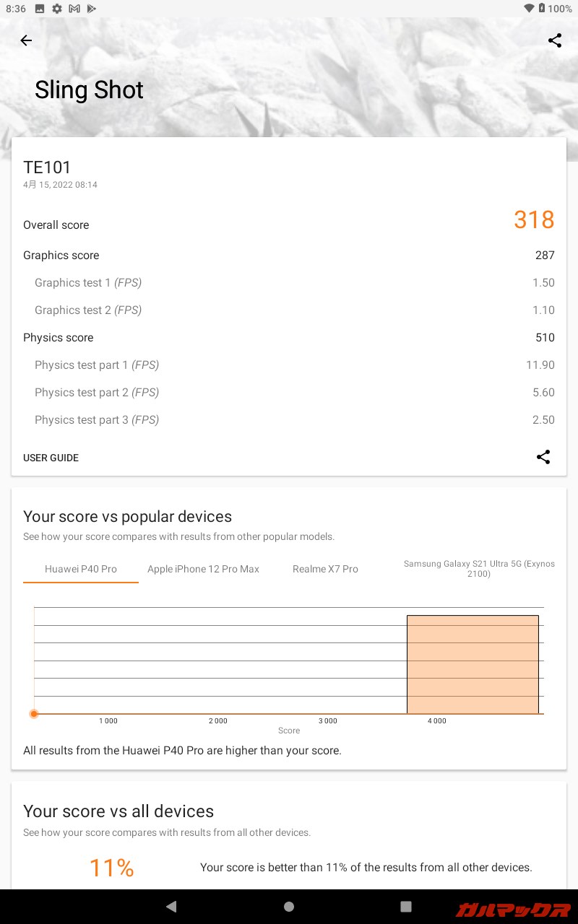Tap the settings gear in status bar
The width and height of the screenshot is (578, 924).
57,9
